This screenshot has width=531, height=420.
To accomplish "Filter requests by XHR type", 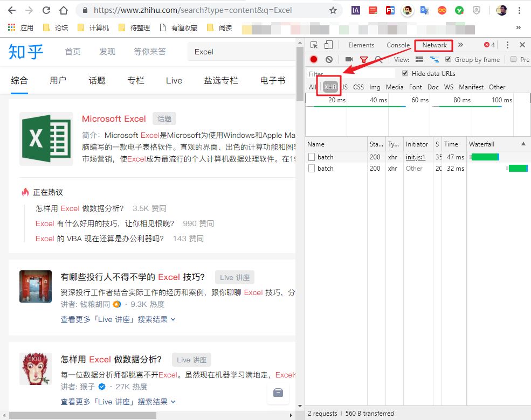I will [x=330, y=87].
